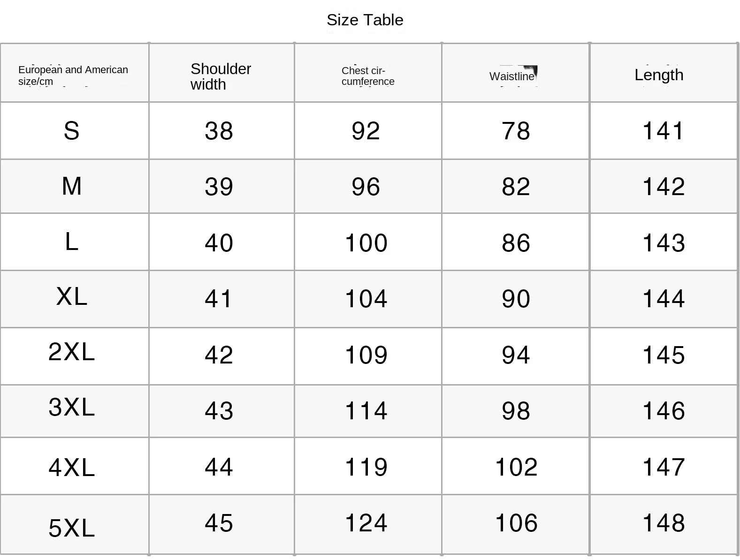Click the M size row label
Viewport: 740px width, 560px height.
click(x=71, y=186)
